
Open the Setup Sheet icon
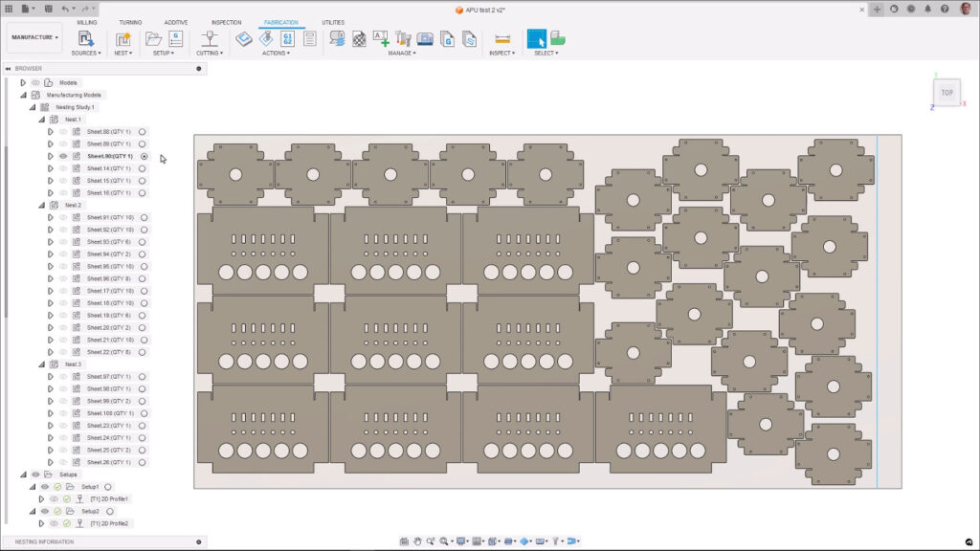click(x=309, y=39)
